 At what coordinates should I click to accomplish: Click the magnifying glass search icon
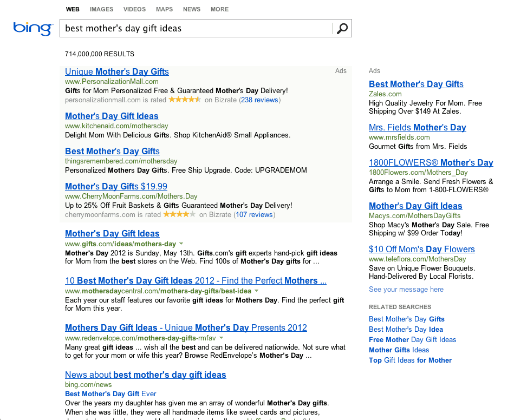point(342,29)
